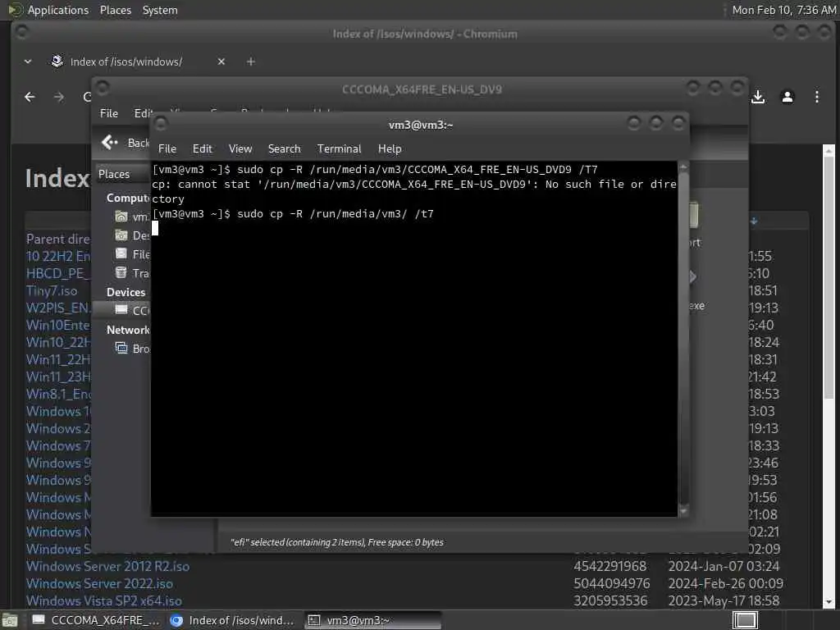This screenshot has width=840, height=630.
Task: Click the Devices heading in file manager sidebar
Action: (126, 293)
